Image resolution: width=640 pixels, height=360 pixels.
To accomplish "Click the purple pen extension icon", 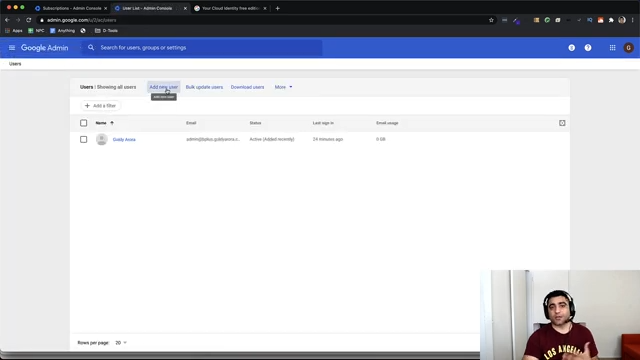I will point(516,20).
